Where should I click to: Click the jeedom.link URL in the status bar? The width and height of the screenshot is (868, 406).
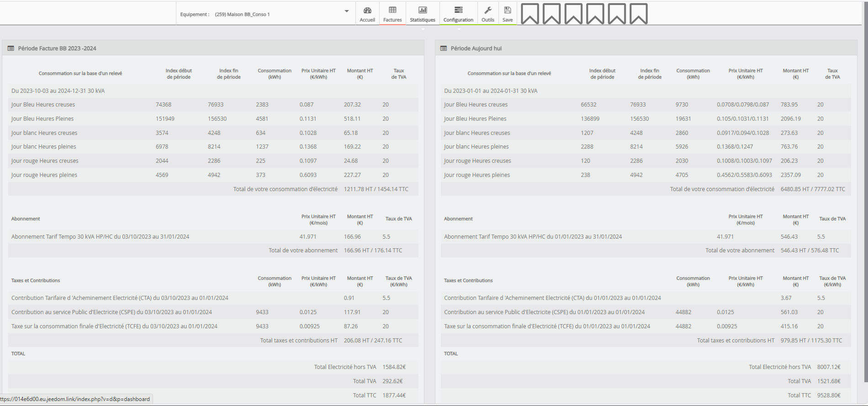[75, 399]
